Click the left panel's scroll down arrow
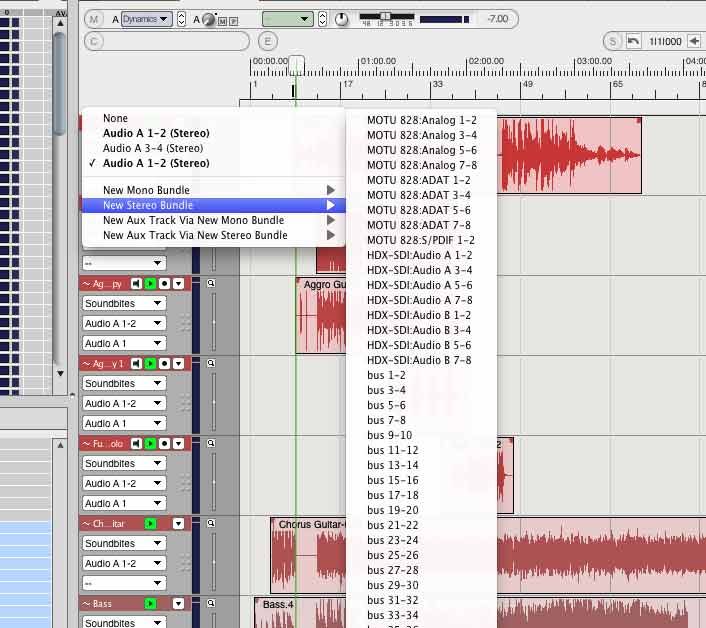This screenshot has height=628, width=706. 60,373
